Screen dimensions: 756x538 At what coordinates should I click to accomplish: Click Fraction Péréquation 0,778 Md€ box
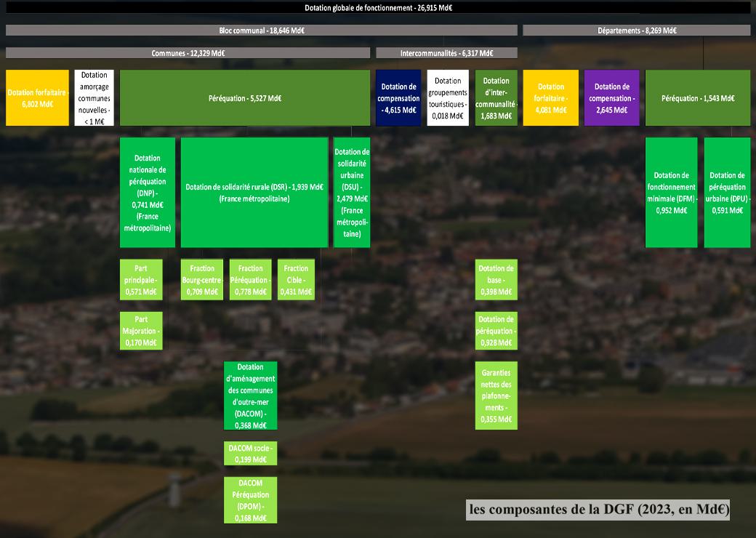point(250,280)
